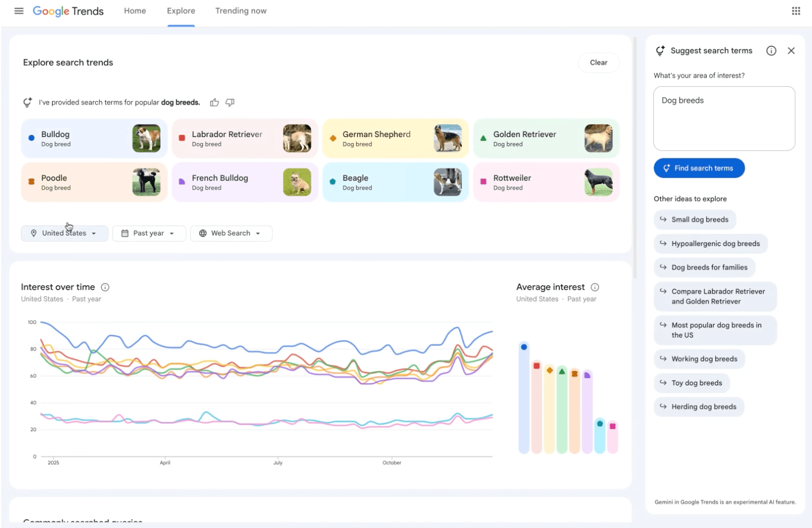Click inside the area of interest text box
Image resolution: width=812 pixels, height=528 pixels.
click(x=724, y=117)
